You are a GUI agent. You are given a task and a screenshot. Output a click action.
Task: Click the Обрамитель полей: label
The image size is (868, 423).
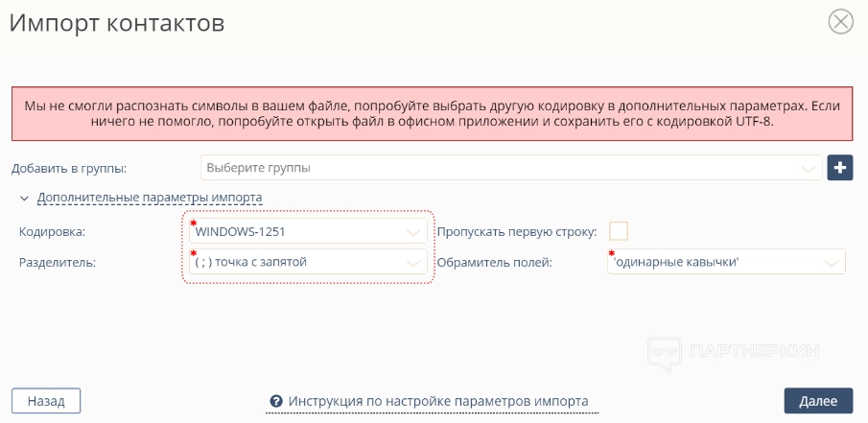tap(495, 263)
